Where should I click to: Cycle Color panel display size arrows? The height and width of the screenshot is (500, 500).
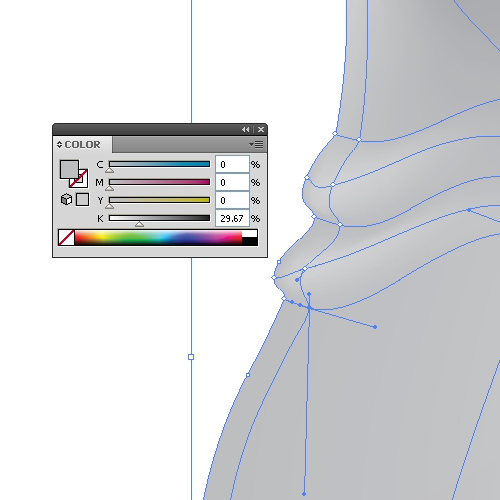coord(59,144)
